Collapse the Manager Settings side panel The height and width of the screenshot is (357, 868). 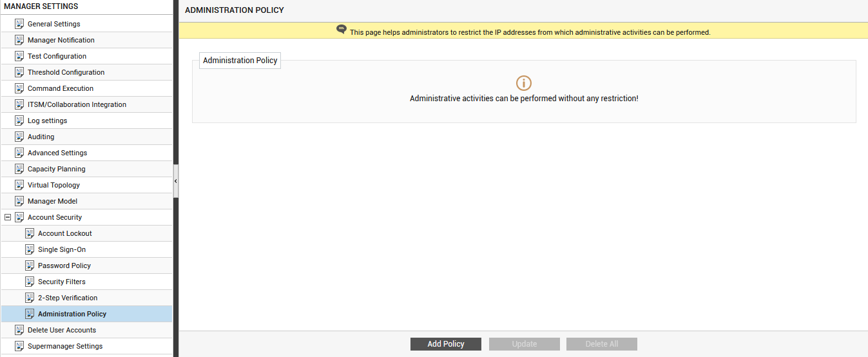pyautogui.click(x=175, y=182)
